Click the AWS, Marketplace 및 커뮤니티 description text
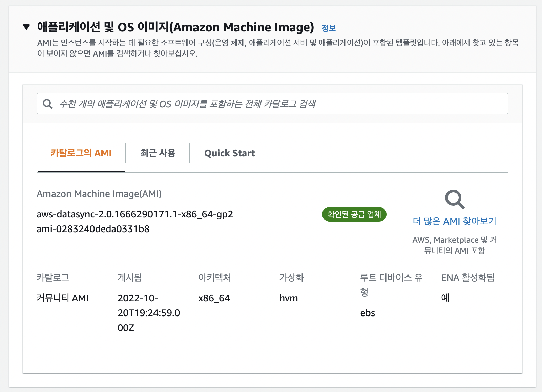This screenshot has width=542, height=392. coord(455,245)
